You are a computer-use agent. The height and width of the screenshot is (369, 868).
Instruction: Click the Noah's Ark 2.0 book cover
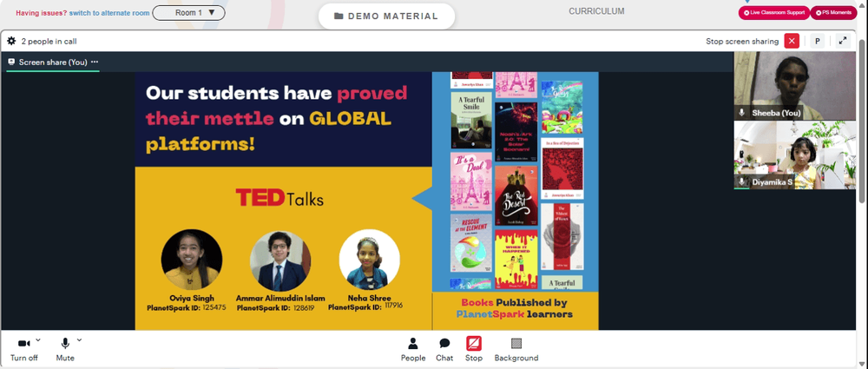516,132
